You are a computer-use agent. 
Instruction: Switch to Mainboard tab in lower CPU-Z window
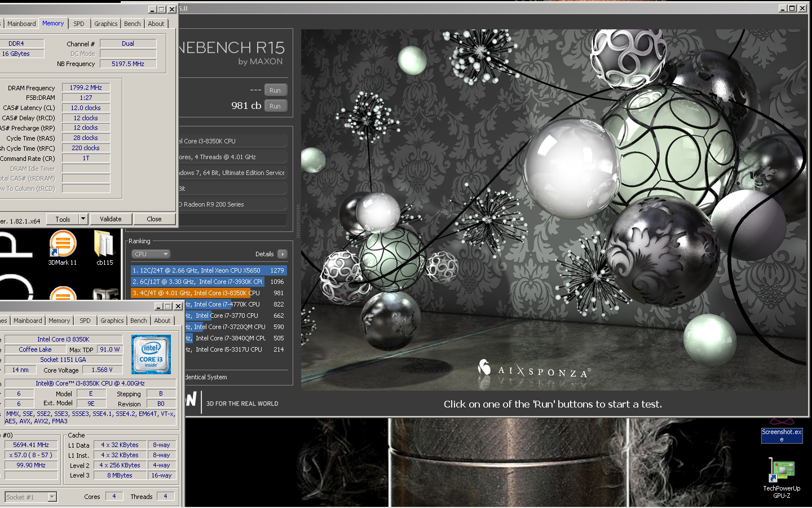coord(28,321)
